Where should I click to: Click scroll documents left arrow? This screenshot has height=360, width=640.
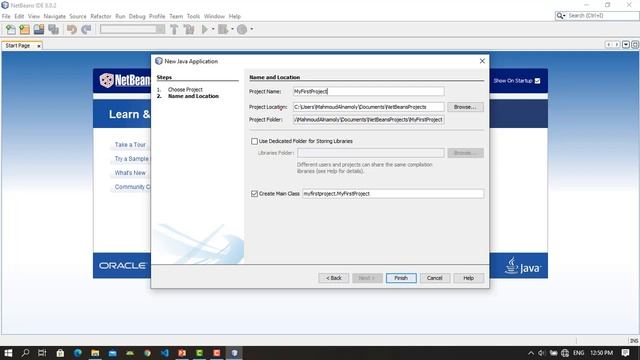coord(608,44)
